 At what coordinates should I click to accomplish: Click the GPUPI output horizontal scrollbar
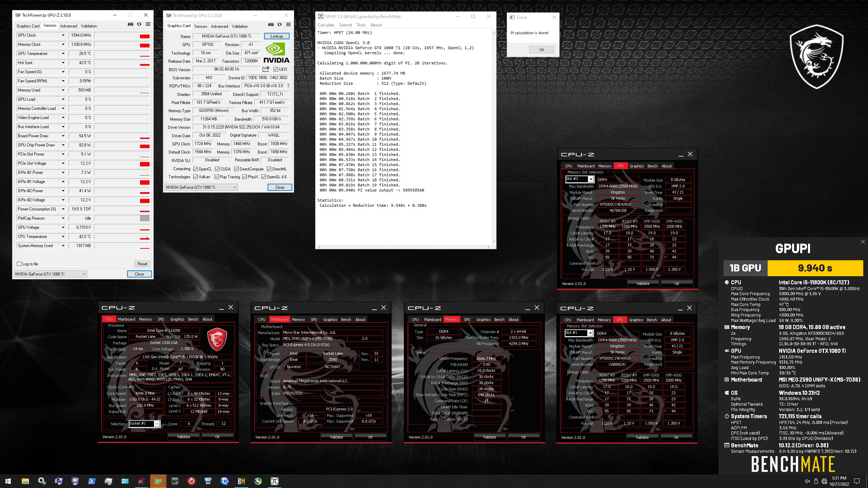(403, 247)
